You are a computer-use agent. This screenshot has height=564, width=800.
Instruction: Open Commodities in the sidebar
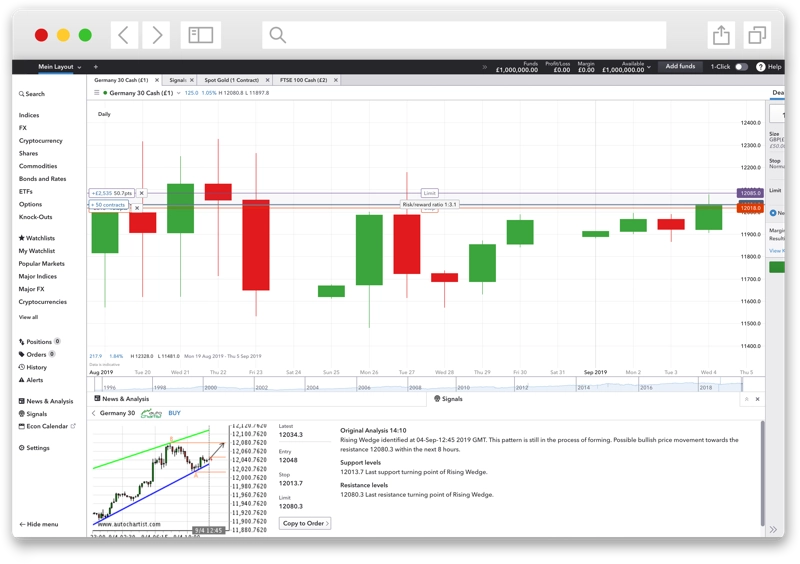point(38,166)
